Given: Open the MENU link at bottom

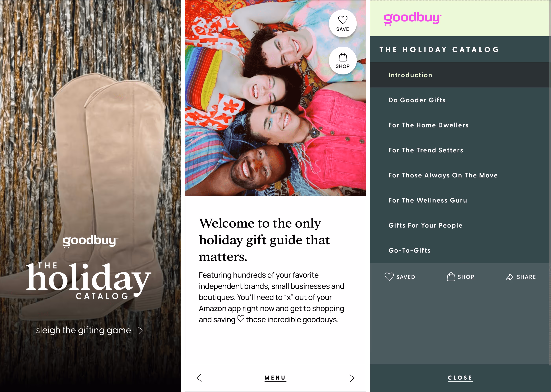Looking at the screenshot, I should coord(275,378).
